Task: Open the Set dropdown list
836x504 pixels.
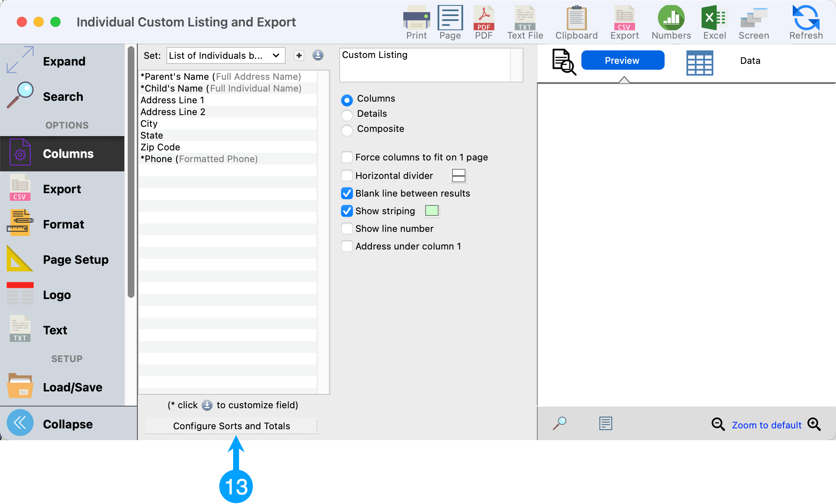Action: point(226,56)
